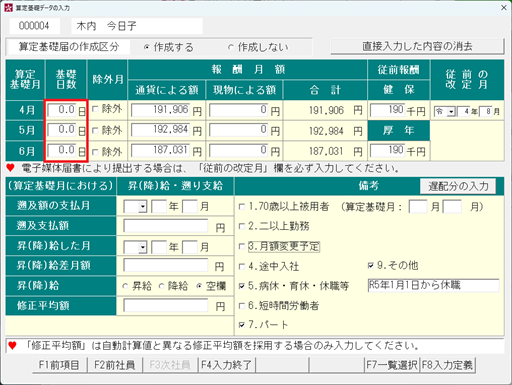
Task: Select the 昇給 radio button
Action: tap(125, 286)
